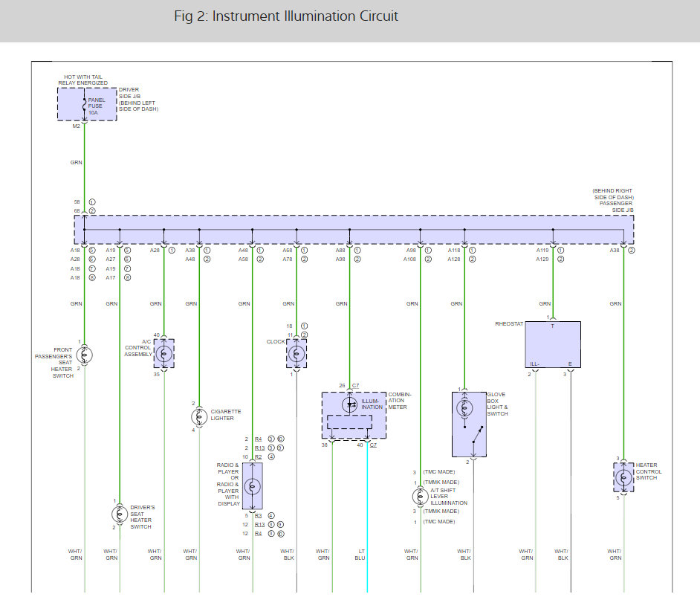Click the LT BLU wire label

pos(360,555)
